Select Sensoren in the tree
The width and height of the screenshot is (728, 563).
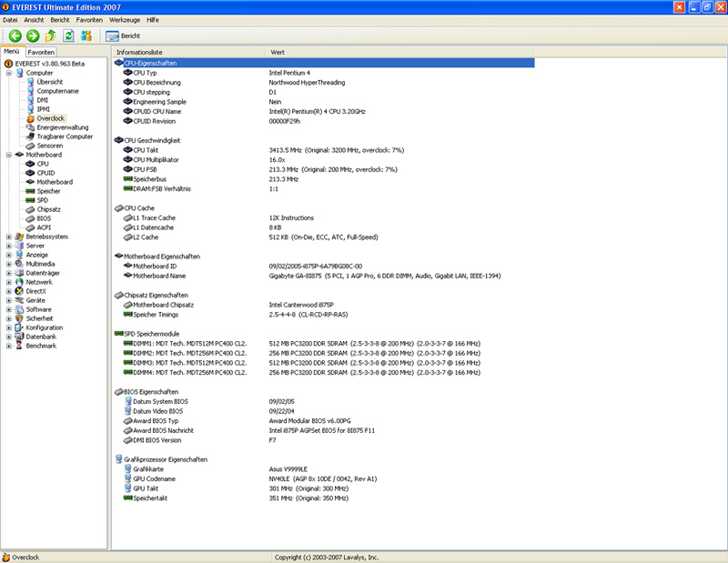tap(50, 146)
